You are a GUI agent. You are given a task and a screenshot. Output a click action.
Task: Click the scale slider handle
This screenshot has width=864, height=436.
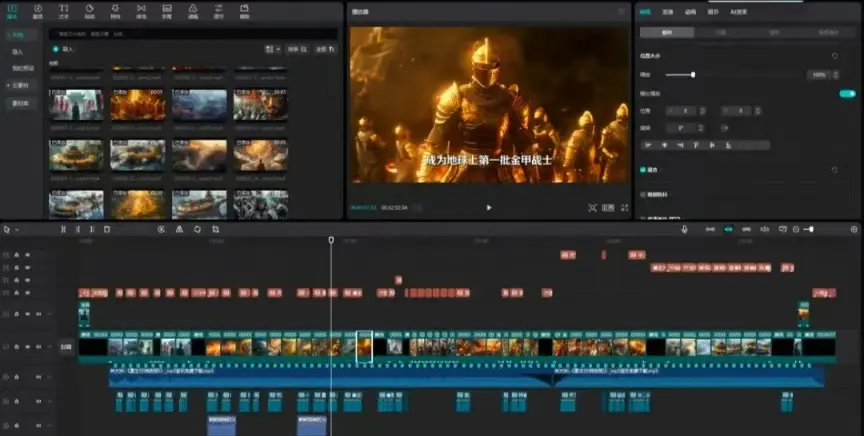[x=693, y=74]
